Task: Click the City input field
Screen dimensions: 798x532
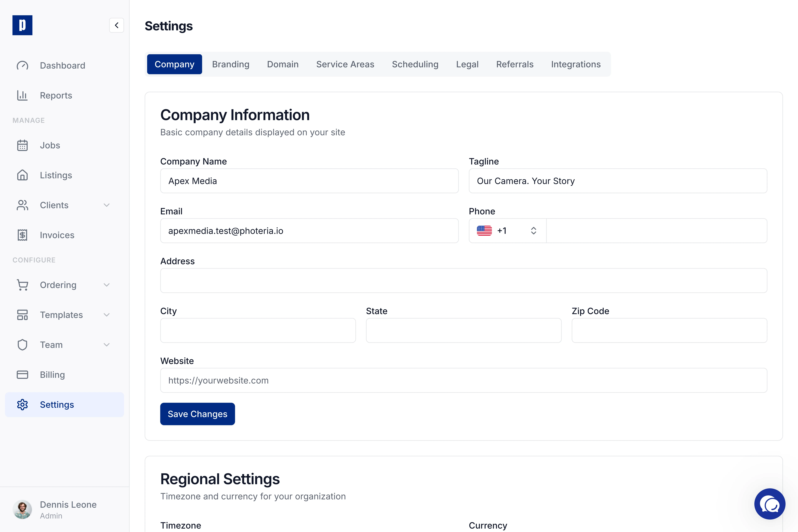Action: [258, 330]
